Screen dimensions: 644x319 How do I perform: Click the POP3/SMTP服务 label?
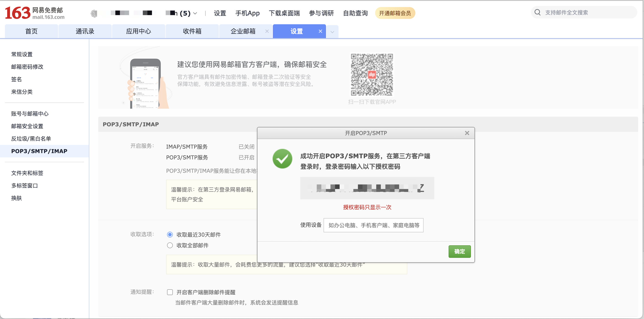pyautogui.click(x=187, y=157)
